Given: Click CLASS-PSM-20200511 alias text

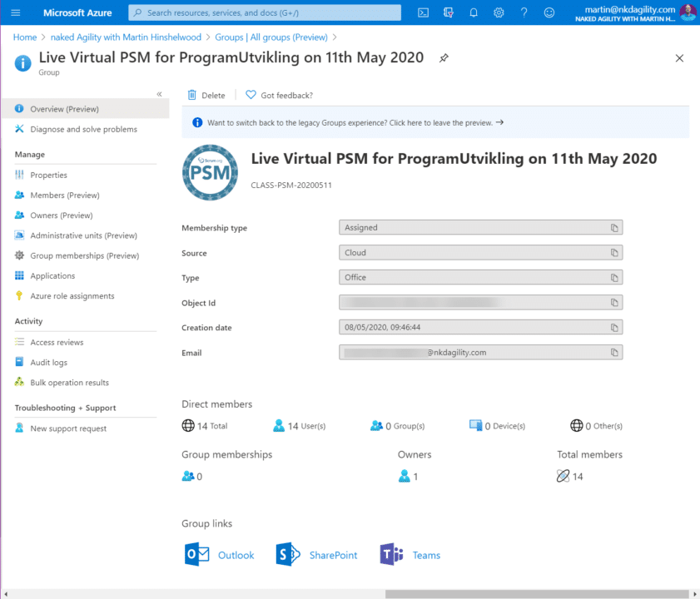Looking at the screenshot, I should tap(291, 186).
